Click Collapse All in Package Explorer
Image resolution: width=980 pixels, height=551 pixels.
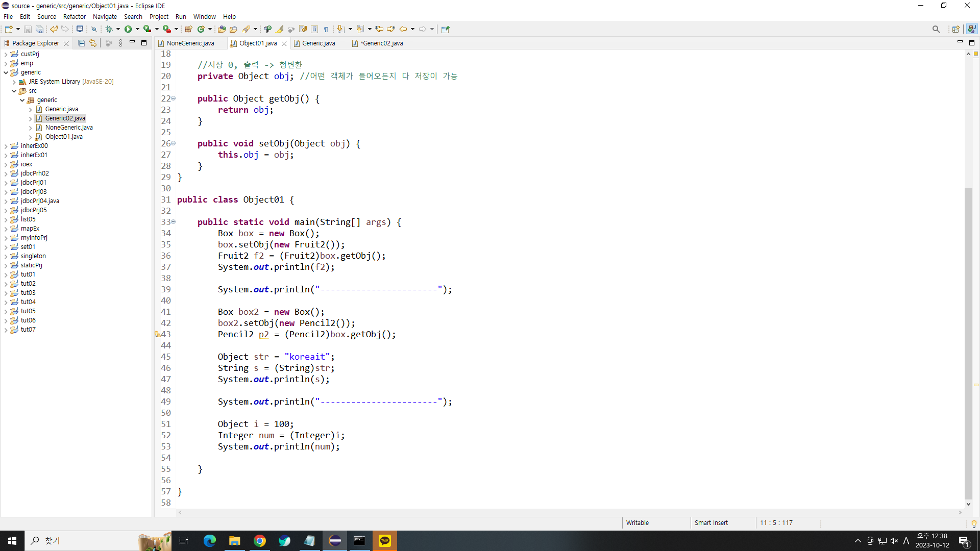point(81,43)
